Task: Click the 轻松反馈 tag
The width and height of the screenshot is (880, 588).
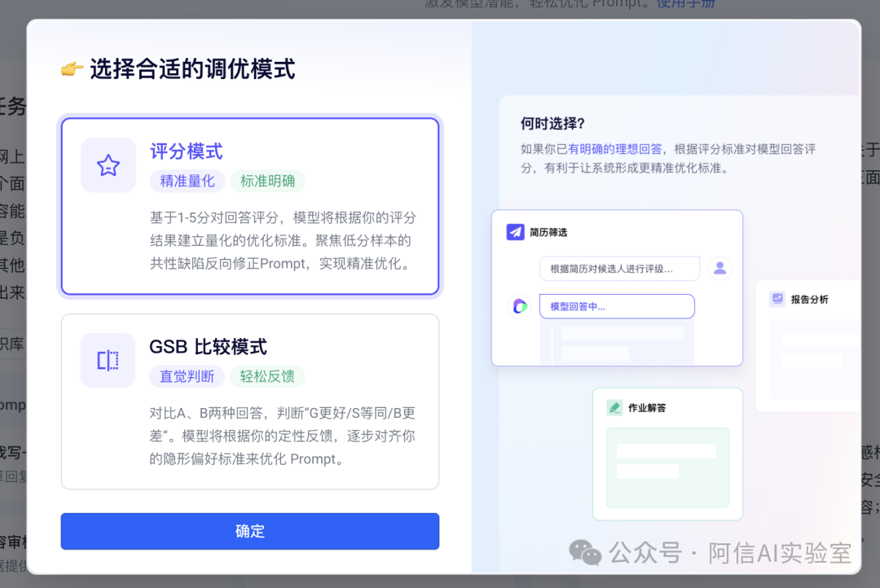Action: click(x=267, y=376)
